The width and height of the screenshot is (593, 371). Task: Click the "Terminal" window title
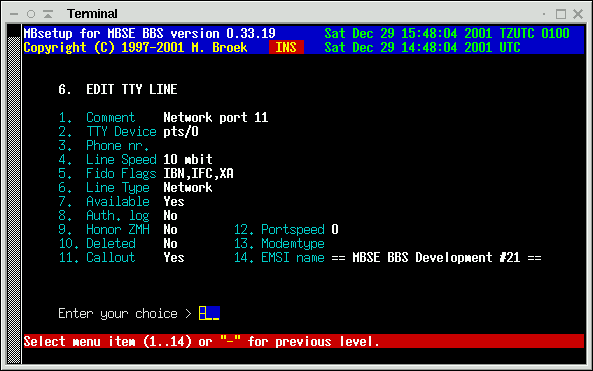pos(92,14)
